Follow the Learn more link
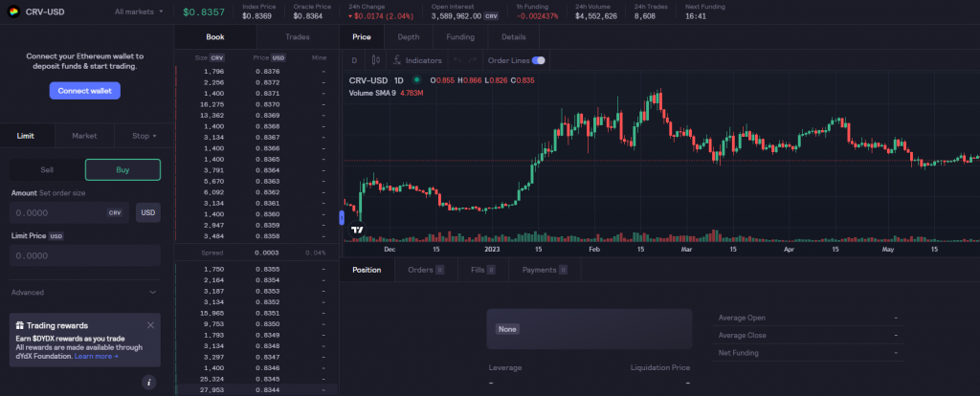 97,356
